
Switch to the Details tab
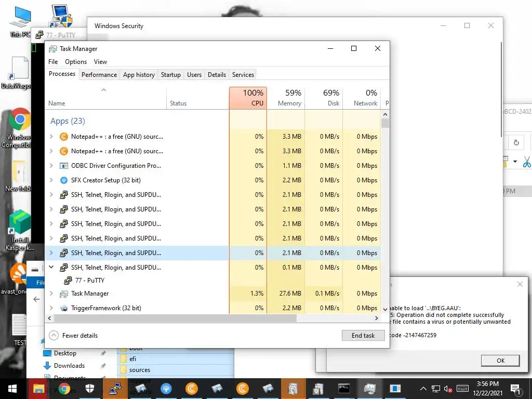click(x=217, y=75)
